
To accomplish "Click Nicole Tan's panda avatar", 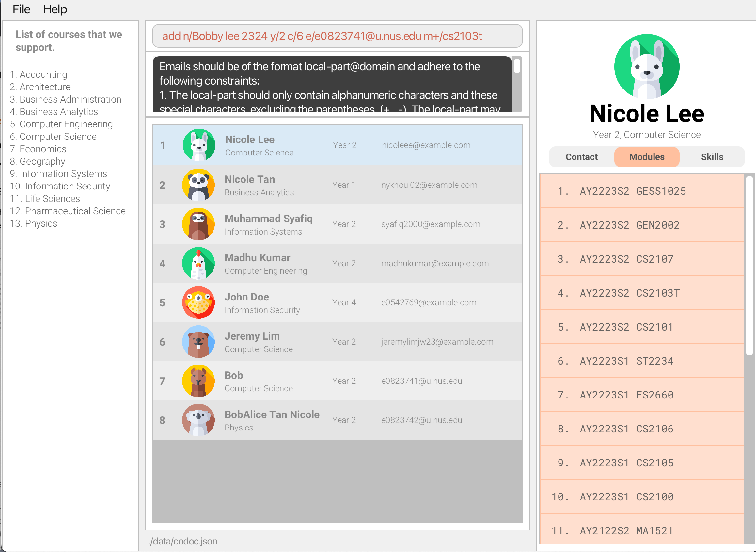I will pos(198,185).
